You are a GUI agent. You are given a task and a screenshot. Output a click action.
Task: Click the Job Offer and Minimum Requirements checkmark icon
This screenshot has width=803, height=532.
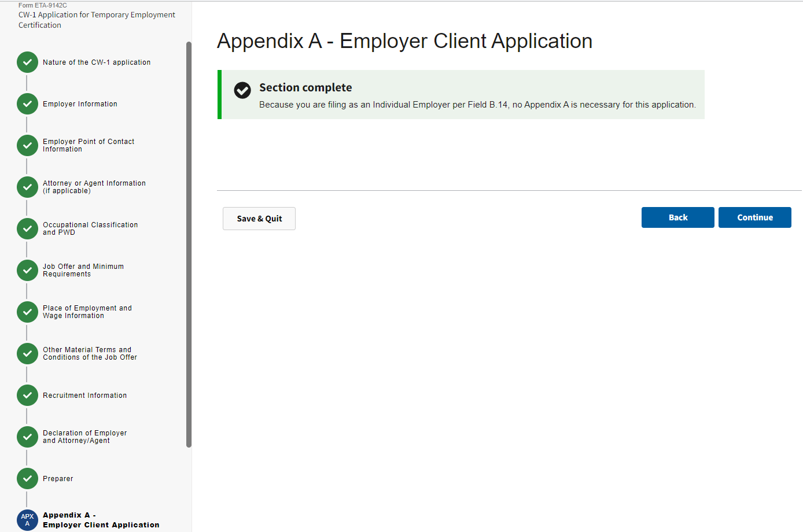click(27, 271)
